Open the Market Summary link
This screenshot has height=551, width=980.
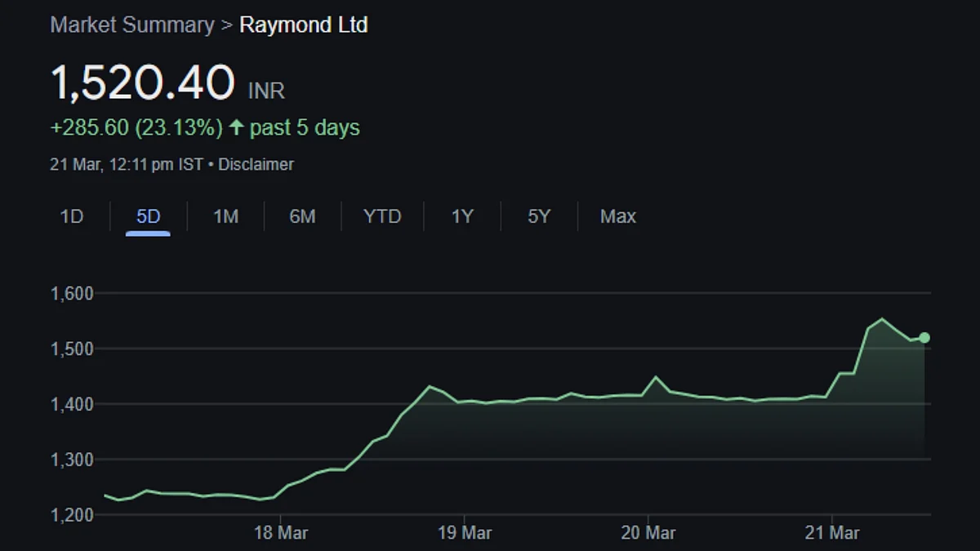pyautogui.click(x=132, y=25)
